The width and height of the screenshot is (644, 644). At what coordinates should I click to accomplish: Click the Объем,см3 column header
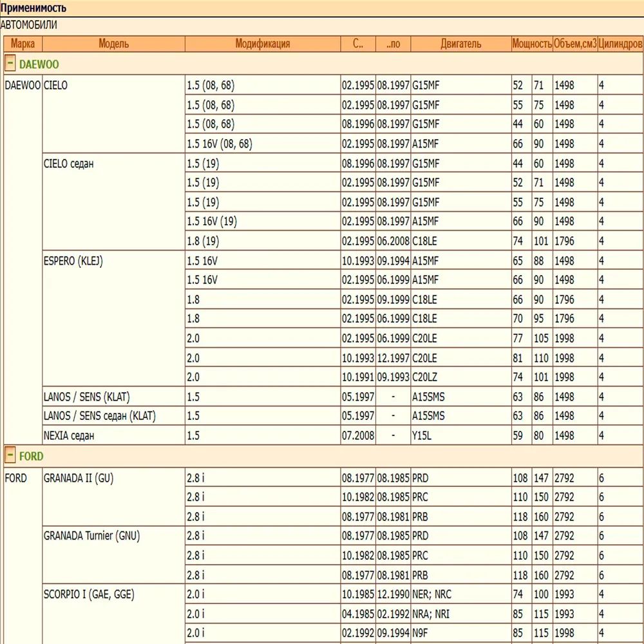tap(574, 44)
